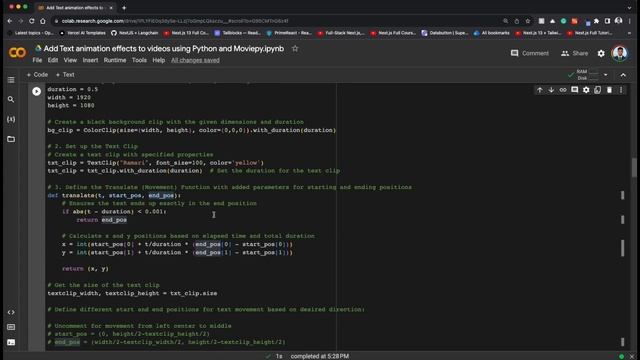Image resolution: width=640 pixels, height=360 pixels.
Task: Open tab search dropdown in browser
Action: [x=629, y=8]
